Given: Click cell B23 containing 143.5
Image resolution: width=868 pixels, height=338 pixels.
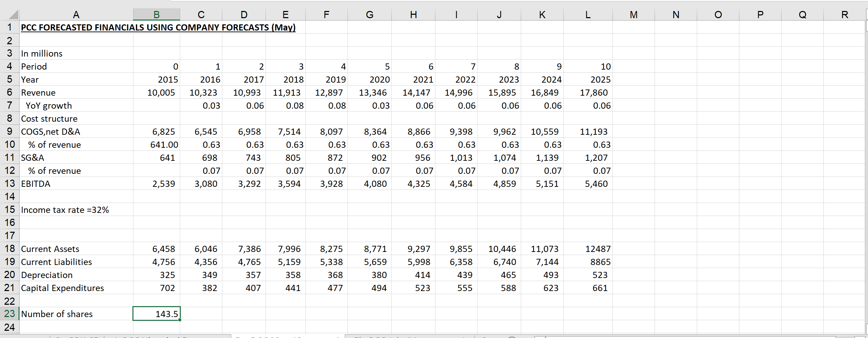Looking at the screenshot, I should (156, 314).
